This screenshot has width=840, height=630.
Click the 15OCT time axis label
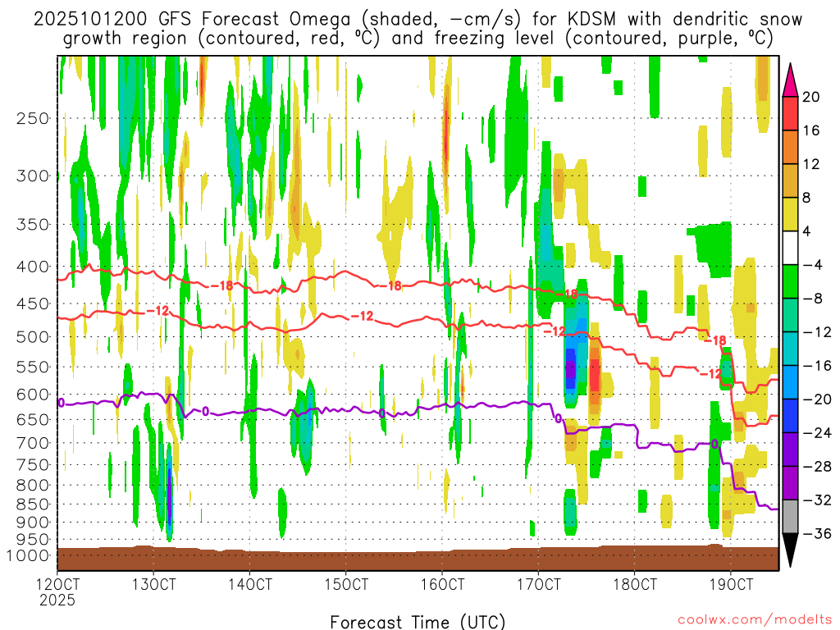(x=346, y=584)
